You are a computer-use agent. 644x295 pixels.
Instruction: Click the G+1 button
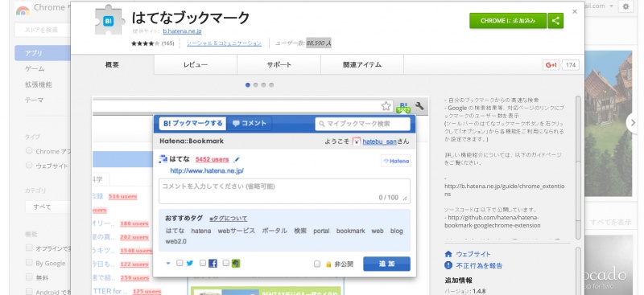(x=551, y=65)
